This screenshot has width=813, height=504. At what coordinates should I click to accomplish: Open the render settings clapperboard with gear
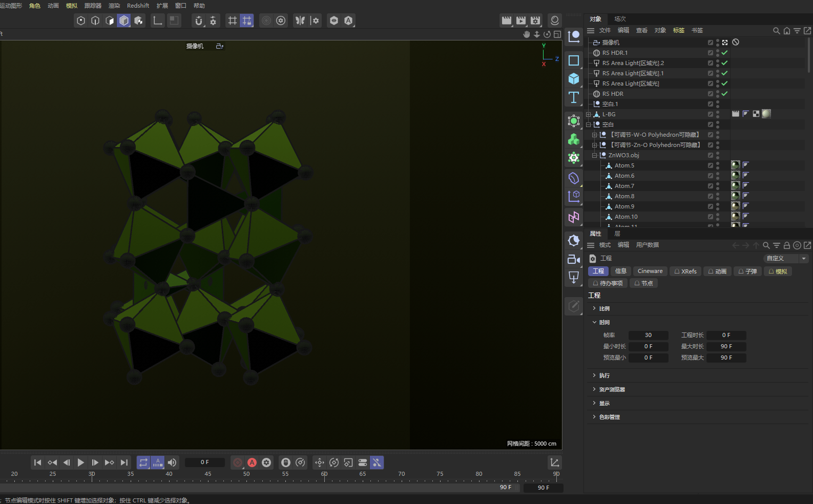click(x=535, y=20)
